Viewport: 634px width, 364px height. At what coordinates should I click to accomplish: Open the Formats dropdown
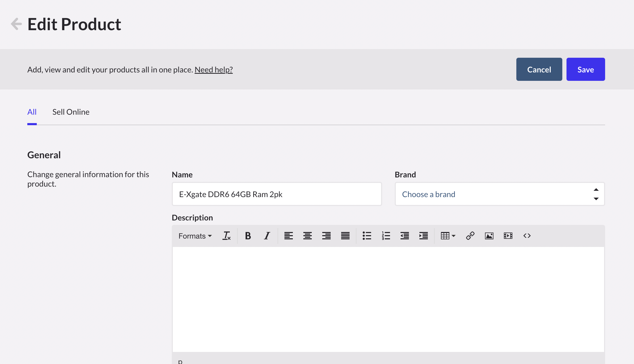click(x=195, y=236)
